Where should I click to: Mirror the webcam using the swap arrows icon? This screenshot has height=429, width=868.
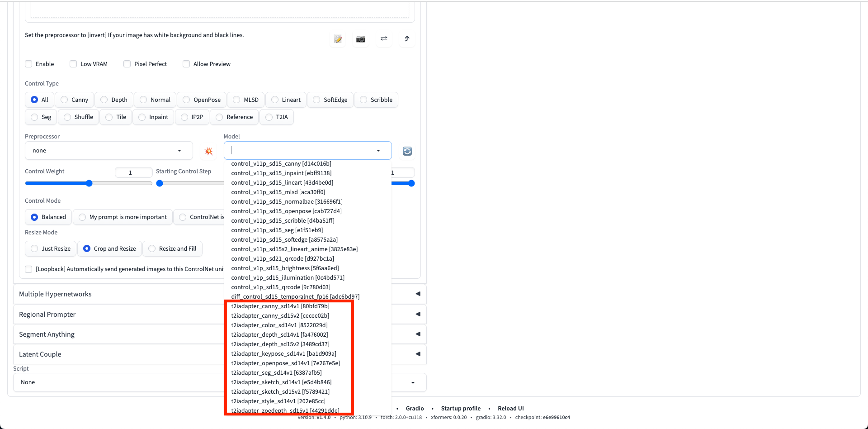click(383, 39)
